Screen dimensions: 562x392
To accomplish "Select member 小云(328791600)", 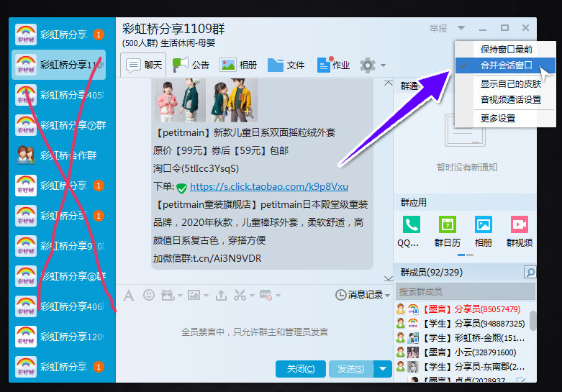I will [462, 352].
